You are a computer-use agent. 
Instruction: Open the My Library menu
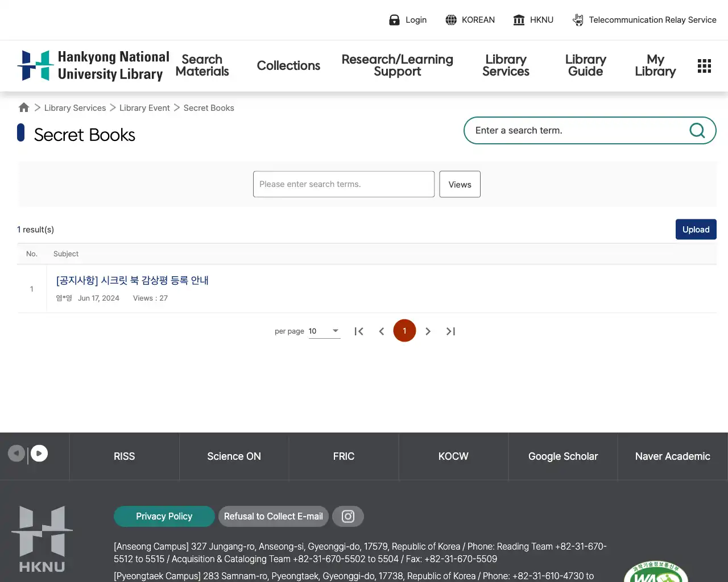click(x=655, y=65)
